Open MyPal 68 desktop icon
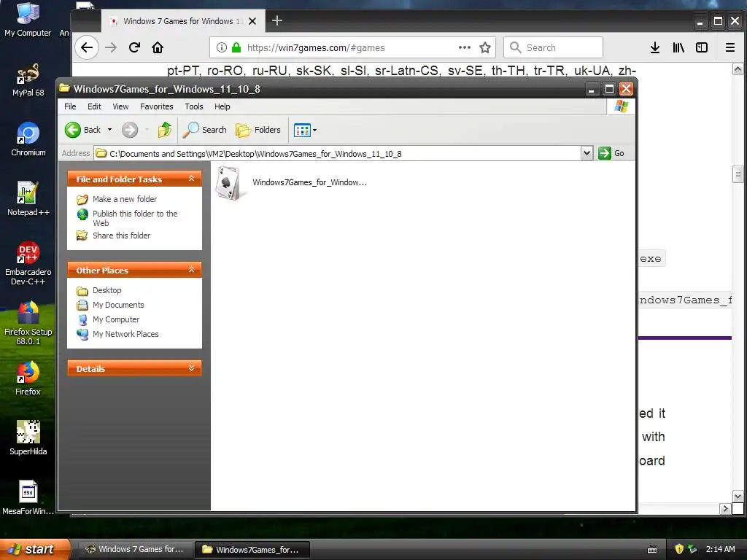 click(x=28, y=80)
